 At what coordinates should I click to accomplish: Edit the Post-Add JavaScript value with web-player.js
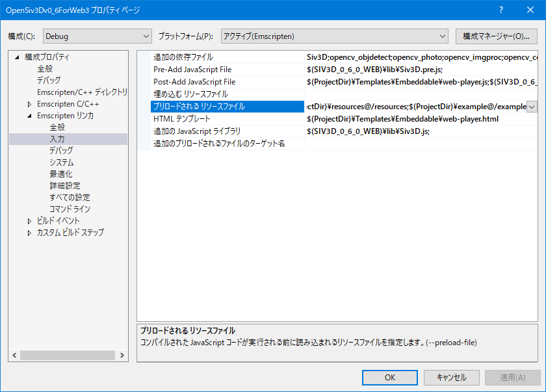coord(421,82)
